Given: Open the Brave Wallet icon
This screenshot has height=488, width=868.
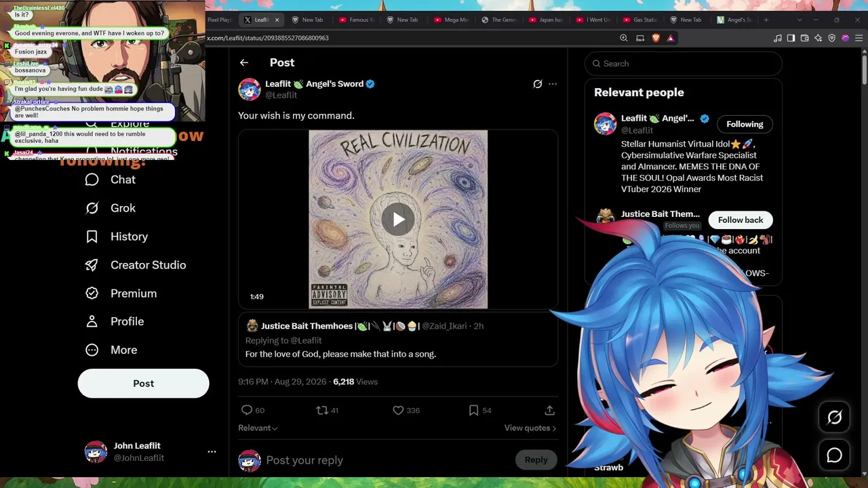Looking at the screenshot, I should [x=804, y=38].
